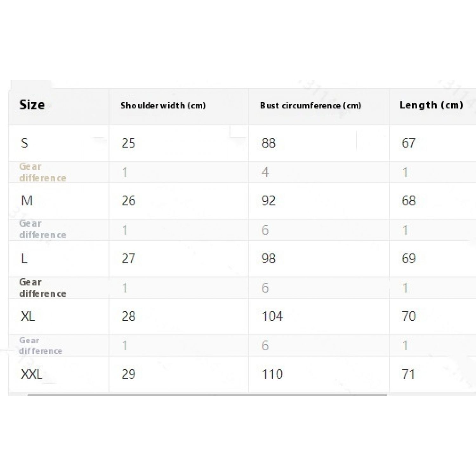The image size is (476, 476).
Task: Select the L size row label
Action: pos(24,259)
